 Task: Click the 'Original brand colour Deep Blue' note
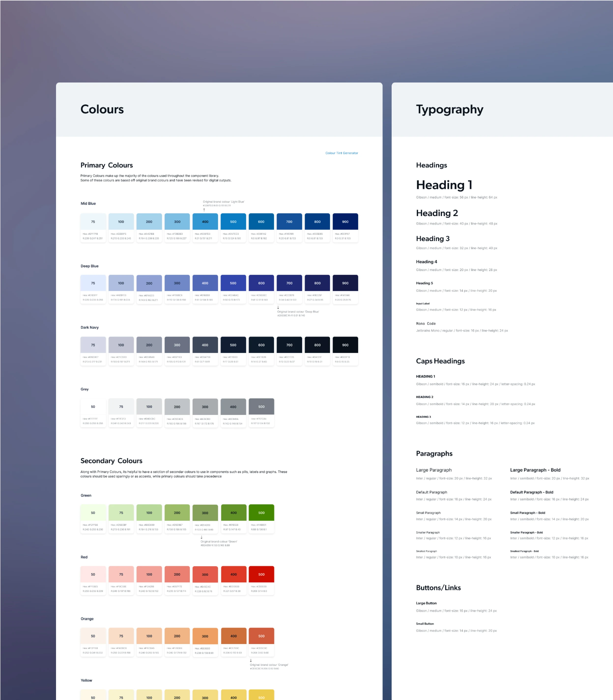click(298, 314)
